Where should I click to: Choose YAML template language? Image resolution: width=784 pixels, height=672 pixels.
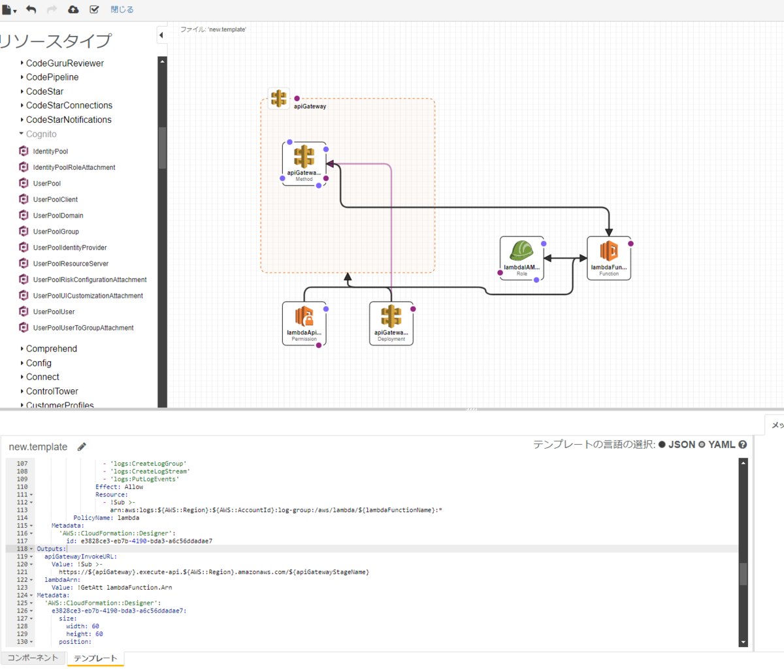[702, 445]
